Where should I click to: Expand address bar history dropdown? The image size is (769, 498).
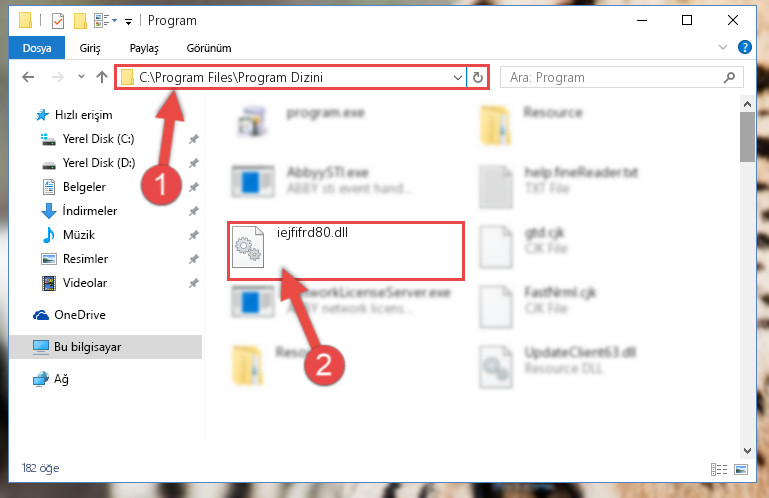(x=457, y=78)
